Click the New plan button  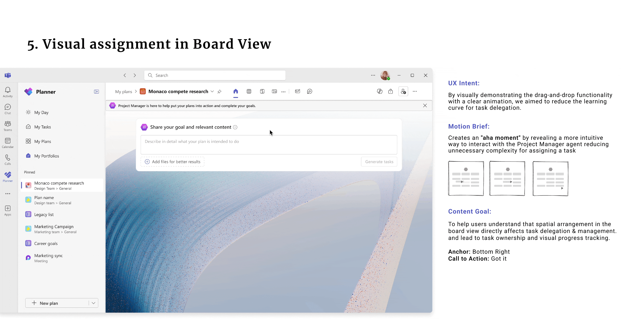pos(57,303)
